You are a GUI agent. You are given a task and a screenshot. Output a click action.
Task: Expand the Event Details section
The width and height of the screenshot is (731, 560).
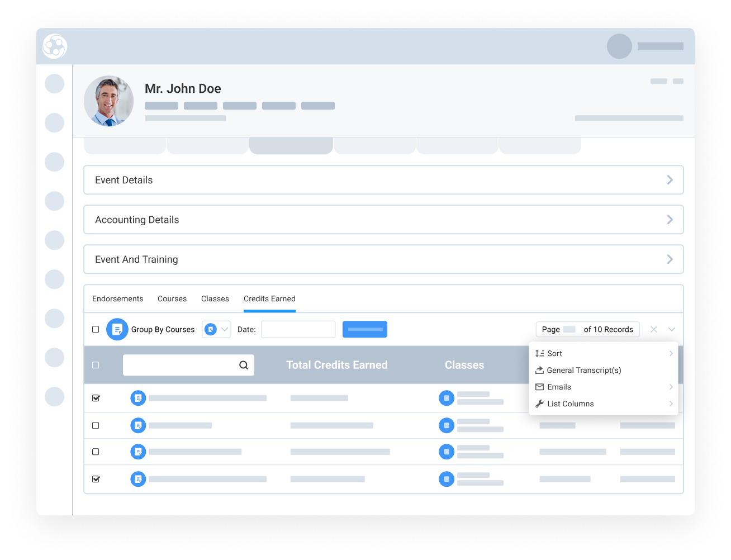pos(670,179)
